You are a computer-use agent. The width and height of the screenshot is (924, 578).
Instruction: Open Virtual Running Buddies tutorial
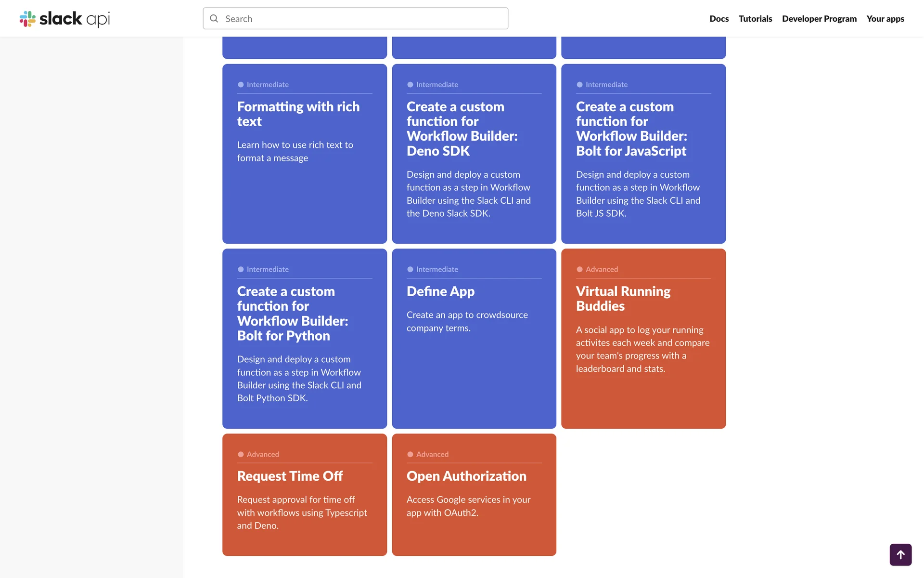pos(623,299)
